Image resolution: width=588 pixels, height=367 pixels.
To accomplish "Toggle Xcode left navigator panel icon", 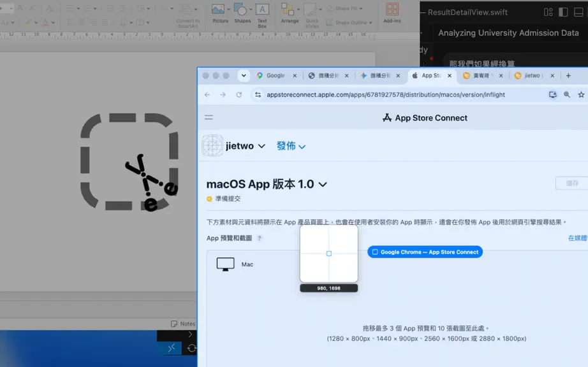I will (563, 12).
